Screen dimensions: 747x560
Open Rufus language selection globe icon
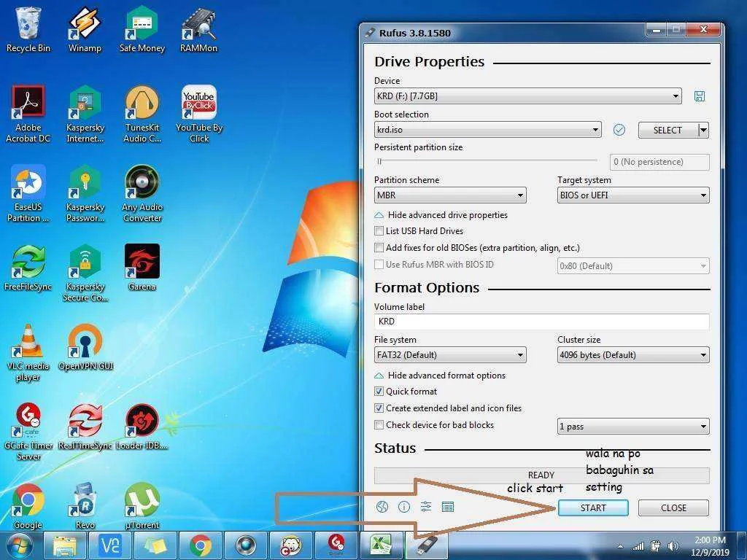coord(382,507)
